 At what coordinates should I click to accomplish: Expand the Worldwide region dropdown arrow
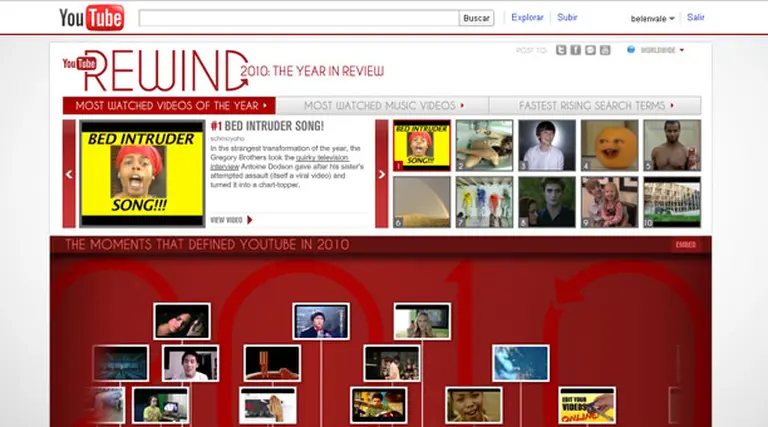[682, 50]
